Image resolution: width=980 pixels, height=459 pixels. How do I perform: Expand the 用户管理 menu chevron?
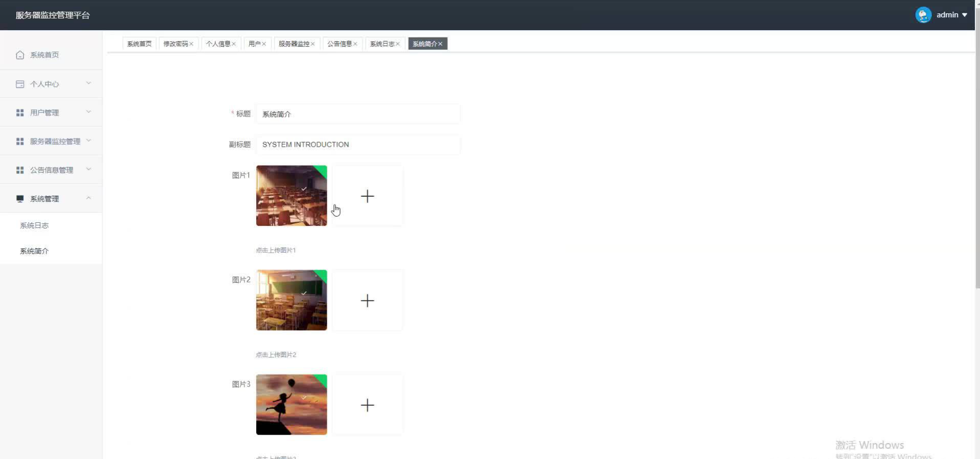click(x=88, y=112)
